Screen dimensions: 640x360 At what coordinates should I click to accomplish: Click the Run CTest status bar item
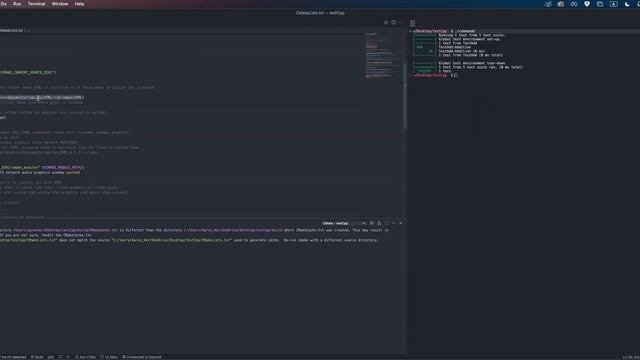tap(85, 357)
